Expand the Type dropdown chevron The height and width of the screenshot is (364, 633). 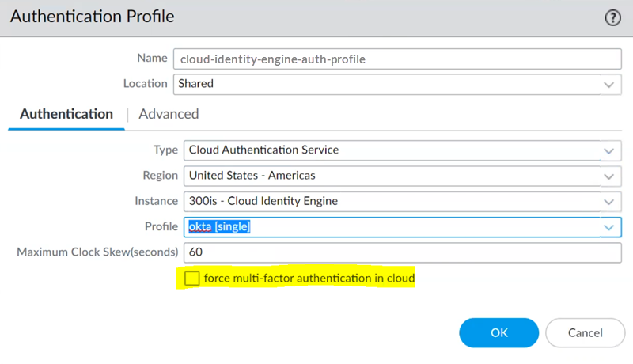(x=608, y=150)
